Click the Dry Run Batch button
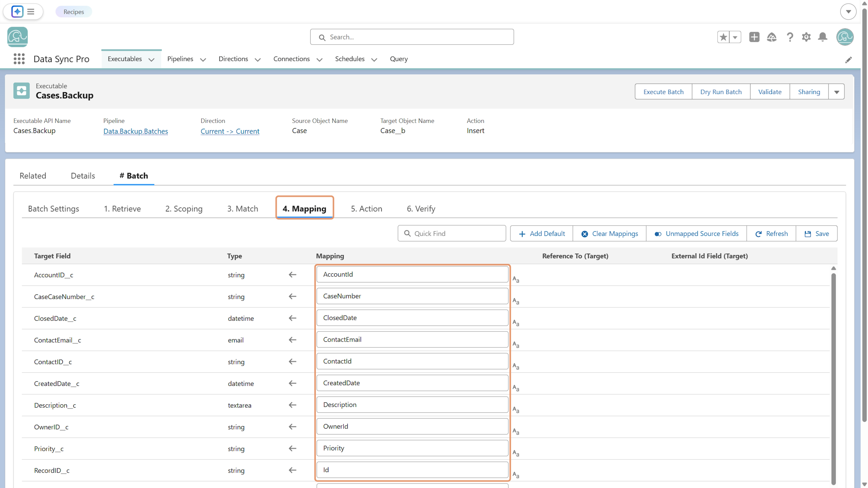 tap(721, 91)
